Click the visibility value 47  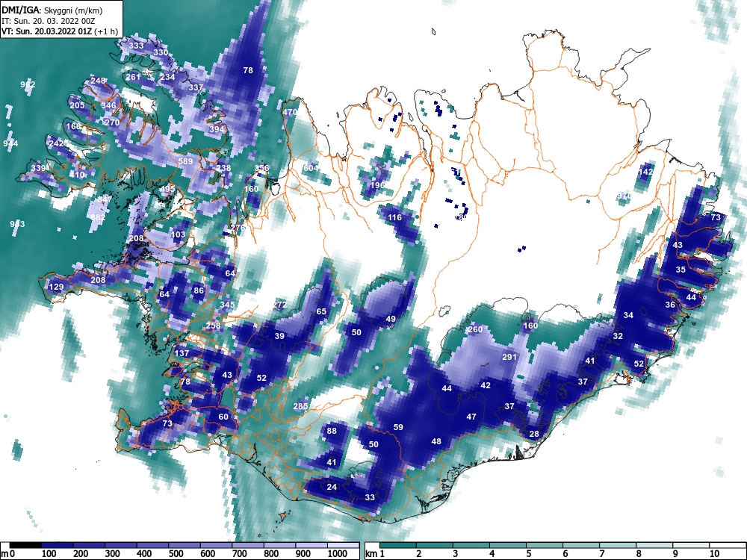[471, 417]
